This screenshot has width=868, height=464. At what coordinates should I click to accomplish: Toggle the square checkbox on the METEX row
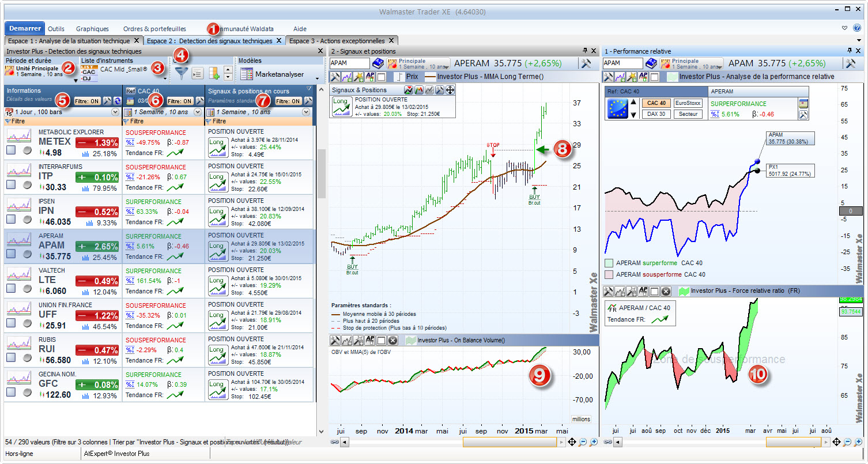(12, 150)
